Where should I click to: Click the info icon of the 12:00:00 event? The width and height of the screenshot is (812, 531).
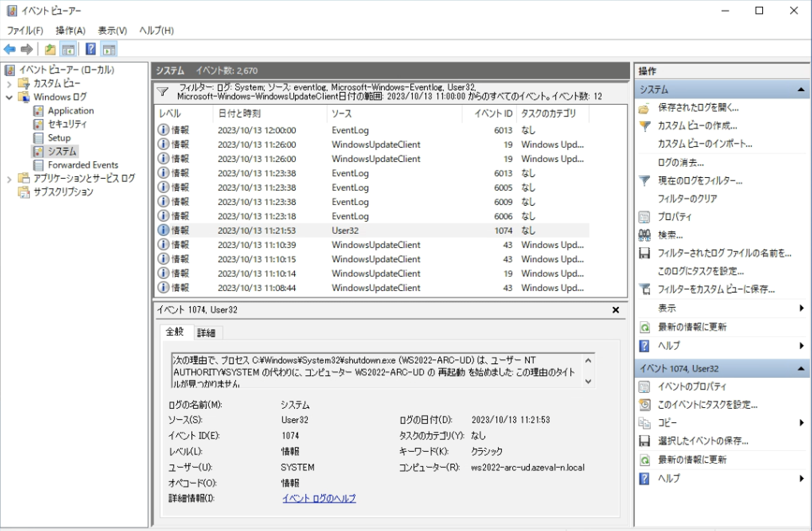[163, 130]
